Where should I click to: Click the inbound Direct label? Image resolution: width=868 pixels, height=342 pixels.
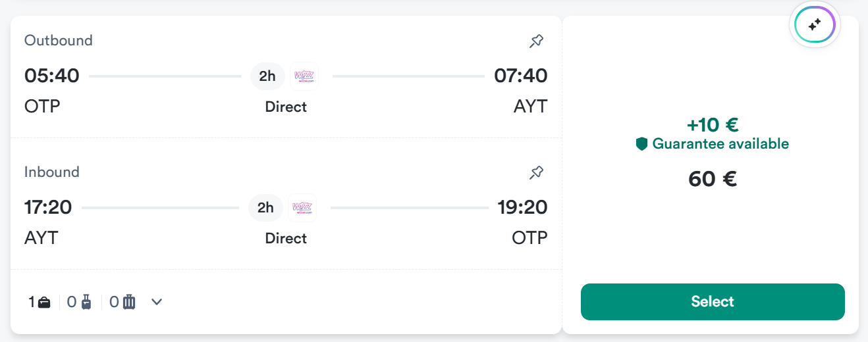point(286,238)
